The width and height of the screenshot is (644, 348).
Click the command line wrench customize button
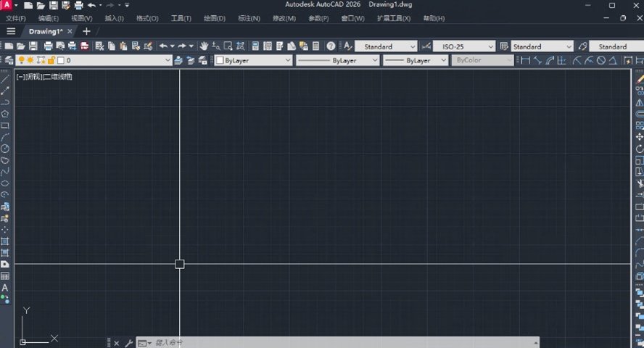pyautogui.click(x=128, y=343)
